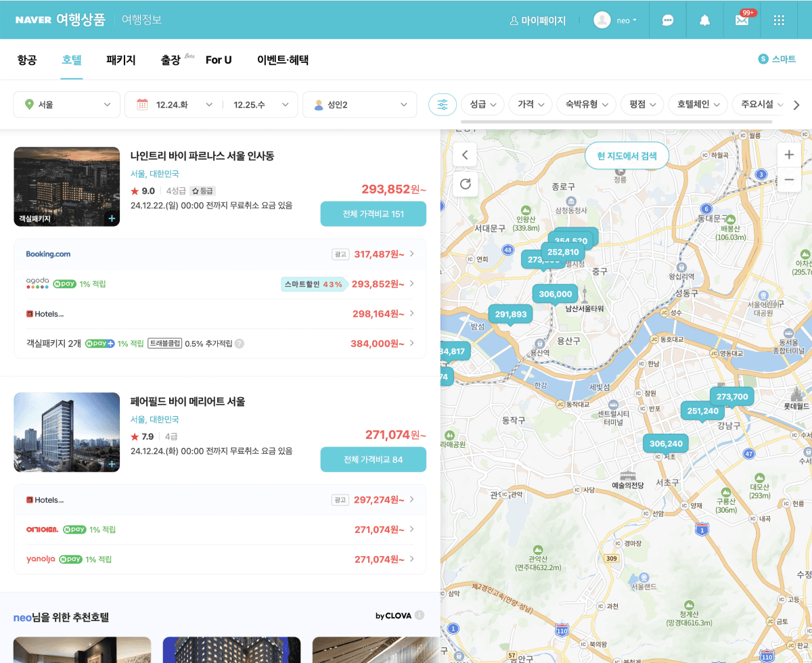Click the 마이페이지 user link
The height and width of the screenshot is (663, 812).
pos(537,20)
